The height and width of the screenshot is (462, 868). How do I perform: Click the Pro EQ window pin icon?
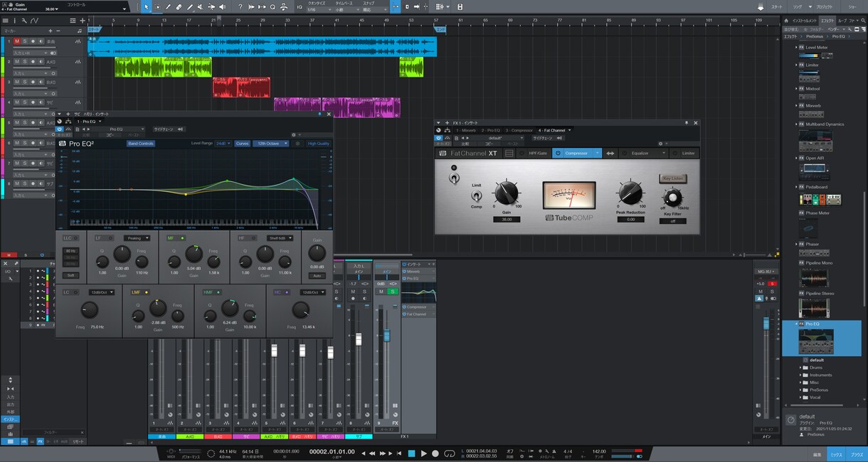click(319, 114)
